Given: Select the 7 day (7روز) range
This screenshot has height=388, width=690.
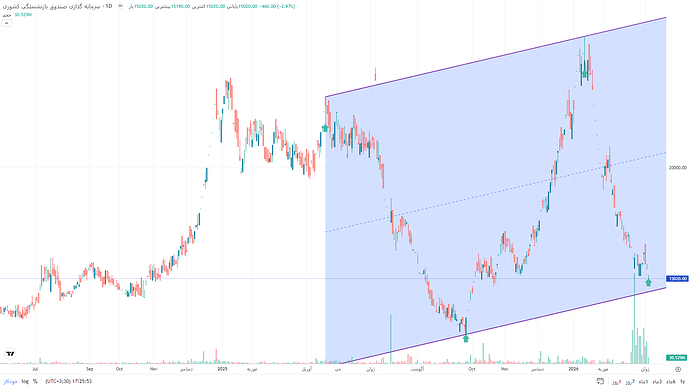Looking at the screenshot, I should point(631,381).
